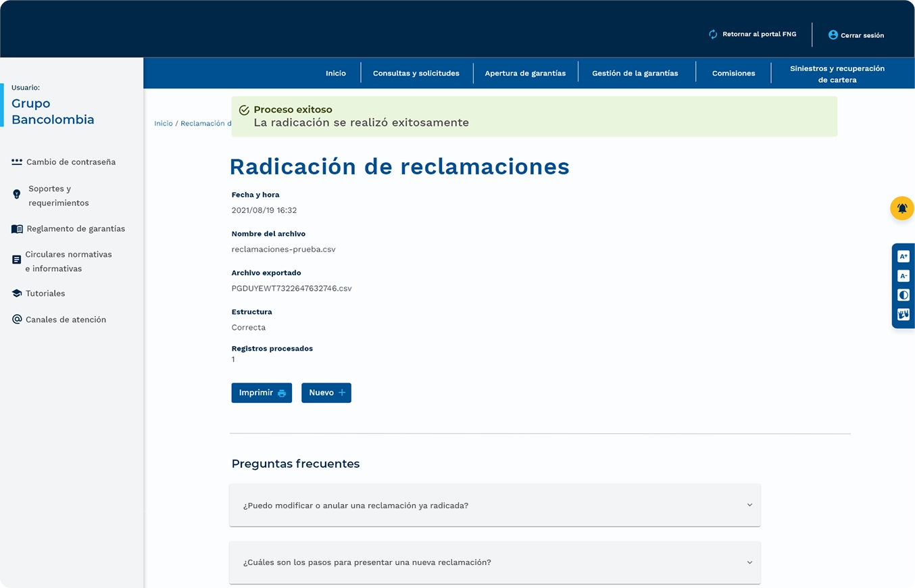Click the Grupo Bancolombia user name
Screen dimensions: 915x588
coord(53,112)
